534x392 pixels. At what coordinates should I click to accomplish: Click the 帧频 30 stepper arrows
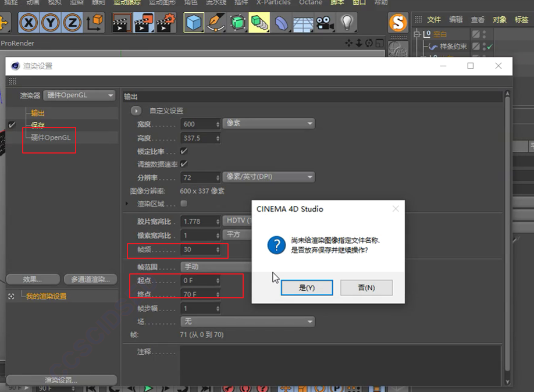[x=218, y=250]
